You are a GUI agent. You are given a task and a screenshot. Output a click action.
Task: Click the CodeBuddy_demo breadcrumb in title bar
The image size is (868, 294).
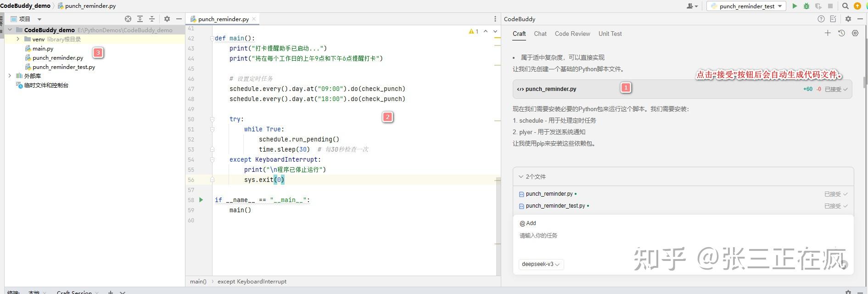[25, 6]
